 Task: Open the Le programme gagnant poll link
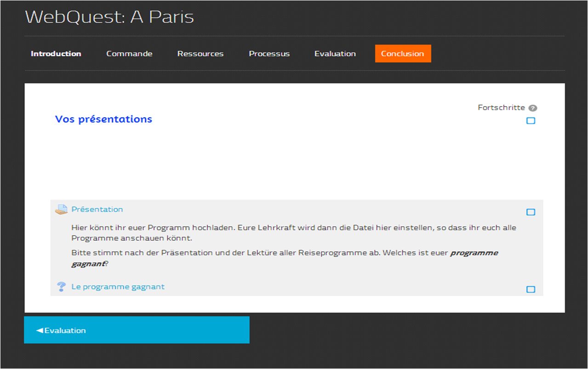click(118, 287)
